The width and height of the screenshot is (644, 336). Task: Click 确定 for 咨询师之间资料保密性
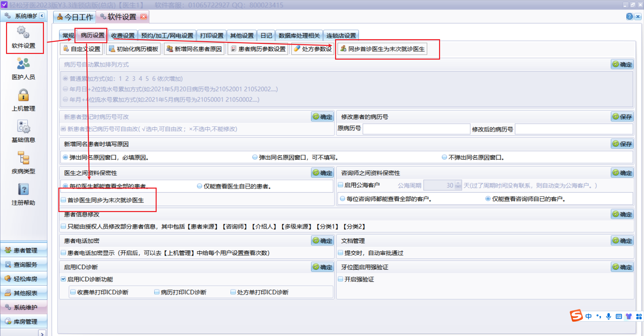point(622,173)
